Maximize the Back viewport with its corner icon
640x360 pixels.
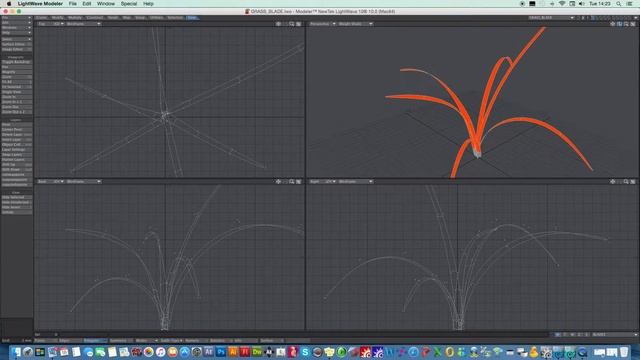[299, 182]
